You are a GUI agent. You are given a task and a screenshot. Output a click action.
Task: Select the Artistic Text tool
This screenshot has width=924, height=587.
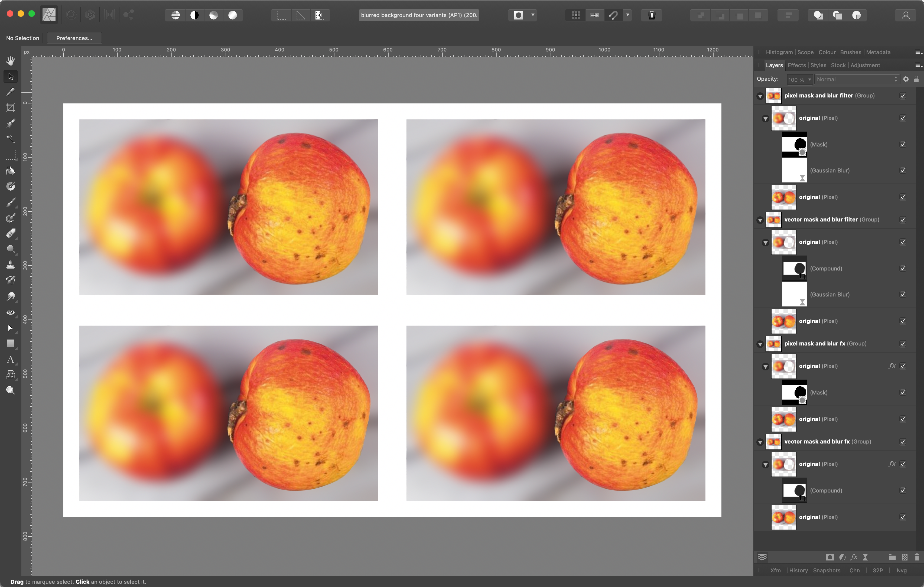point(10,360)
